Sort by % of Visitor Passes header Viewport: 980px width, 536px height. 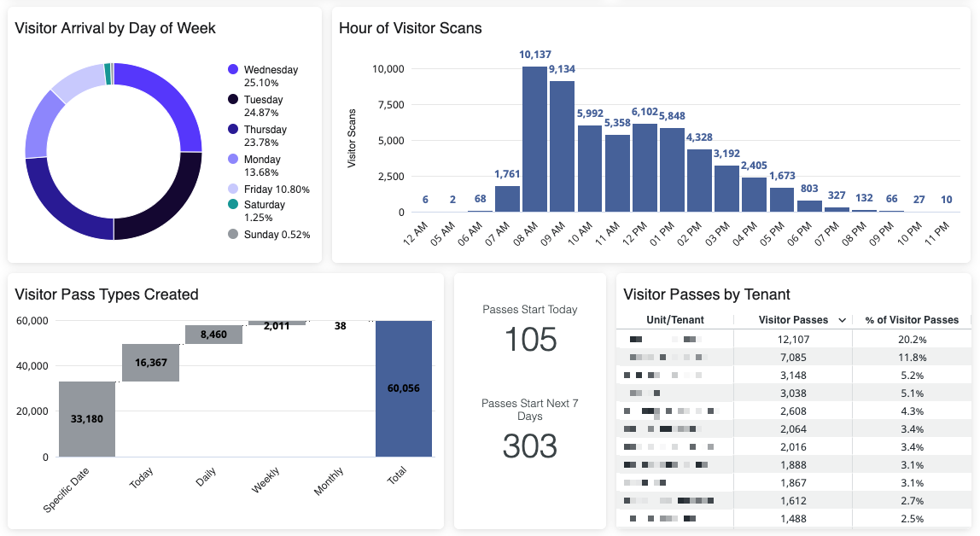[913, 320]
